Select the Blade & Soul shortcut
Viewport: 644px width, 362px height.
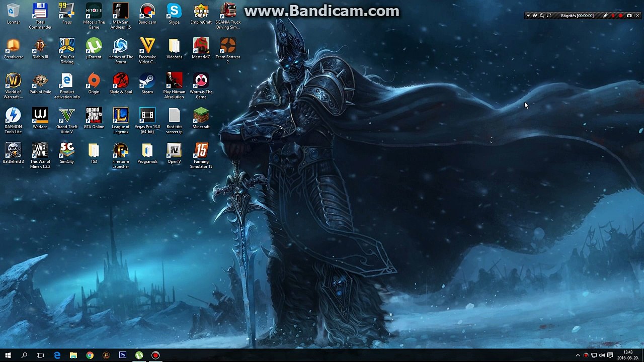(120, 83)
